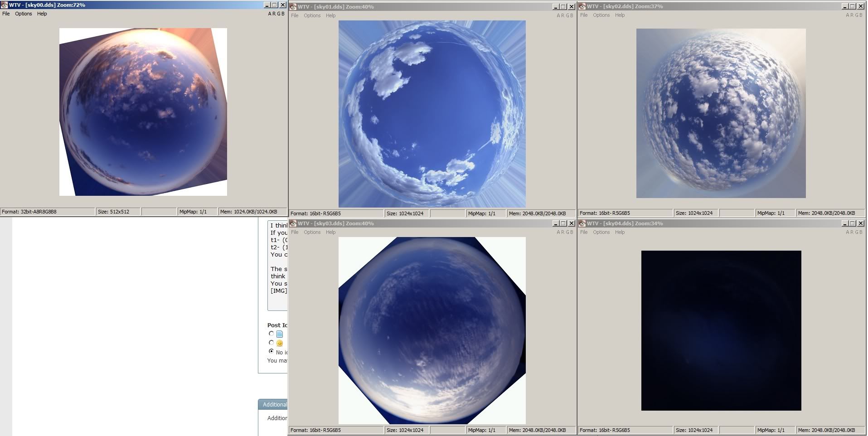Click the blue document post icon

pyautogui.click(x=280, y=334)
